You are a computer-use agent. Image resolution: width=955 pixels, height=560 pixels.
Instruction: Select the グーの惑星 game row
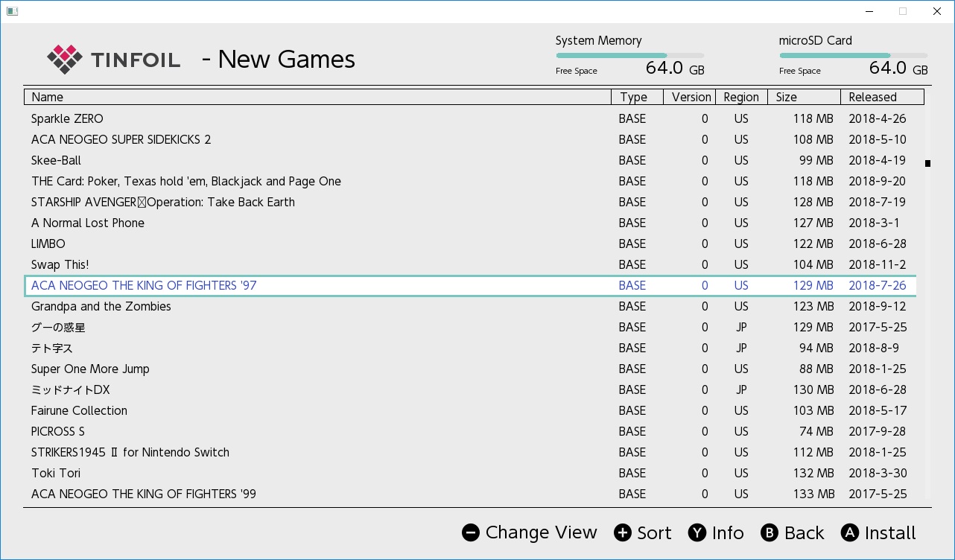coord(471,327)
